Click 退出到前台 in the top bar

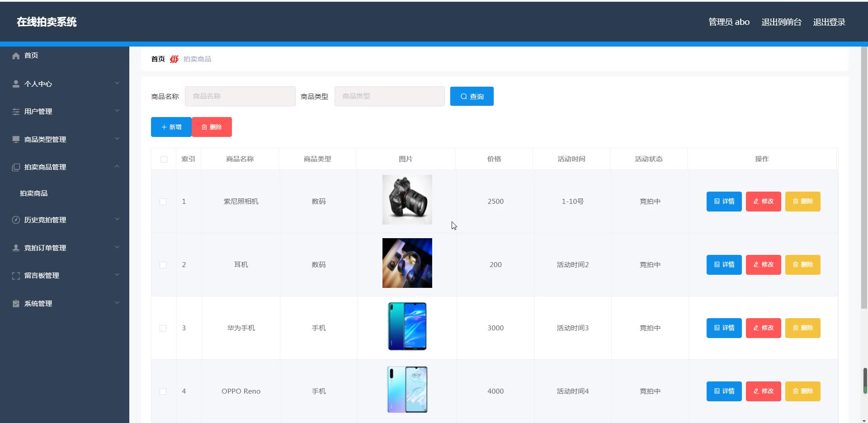[x=781, y=22]
